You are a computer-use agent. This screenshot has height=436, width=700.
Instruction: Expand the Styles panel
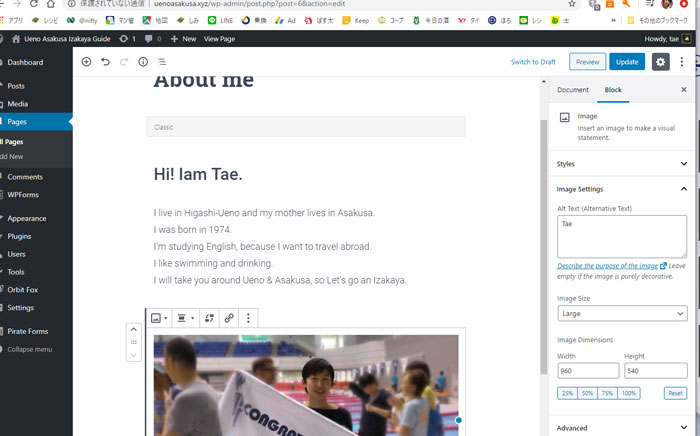pyautogui.click(x=622, y=164)
